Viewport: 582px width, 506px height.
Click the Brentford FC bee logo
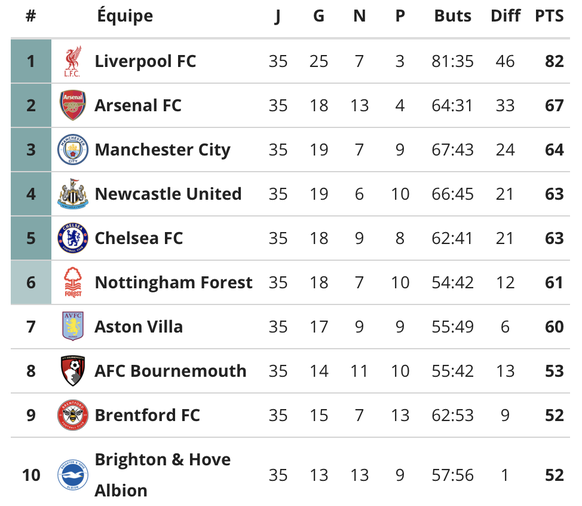(x=73, y=415)
